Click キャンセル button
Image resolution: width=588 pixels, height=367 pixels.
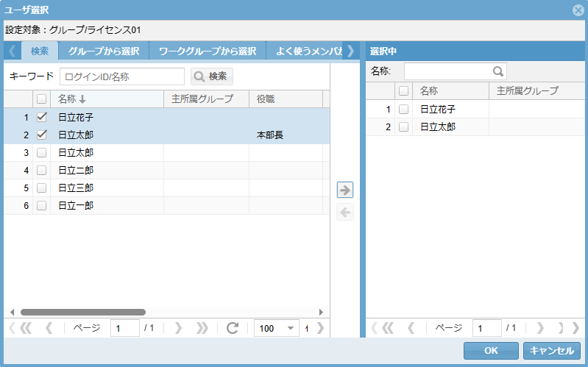click(x=552, y=351)
